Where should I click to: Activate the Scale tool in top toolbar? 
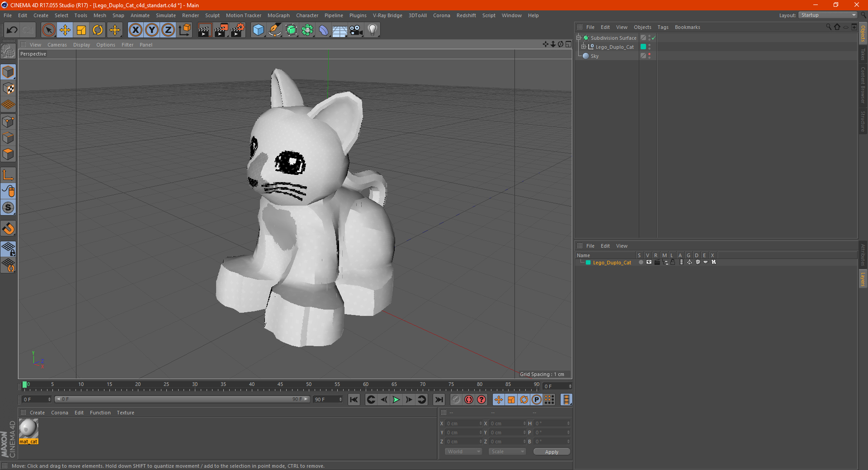tap(81, 30)
